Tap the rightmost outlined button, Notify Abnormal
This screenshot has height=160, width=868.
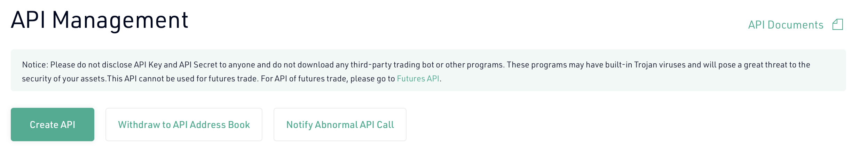340,125
